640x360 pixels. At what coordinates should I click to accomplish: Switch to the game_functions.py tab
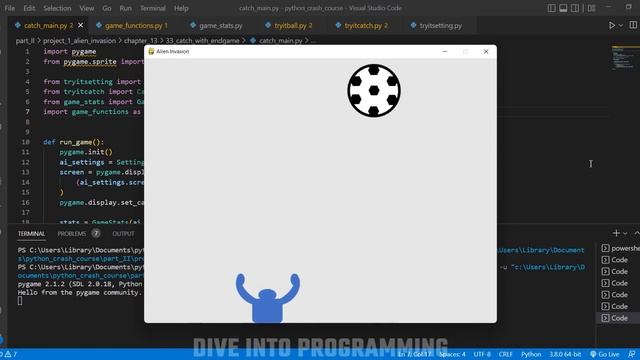click(132, 25)
